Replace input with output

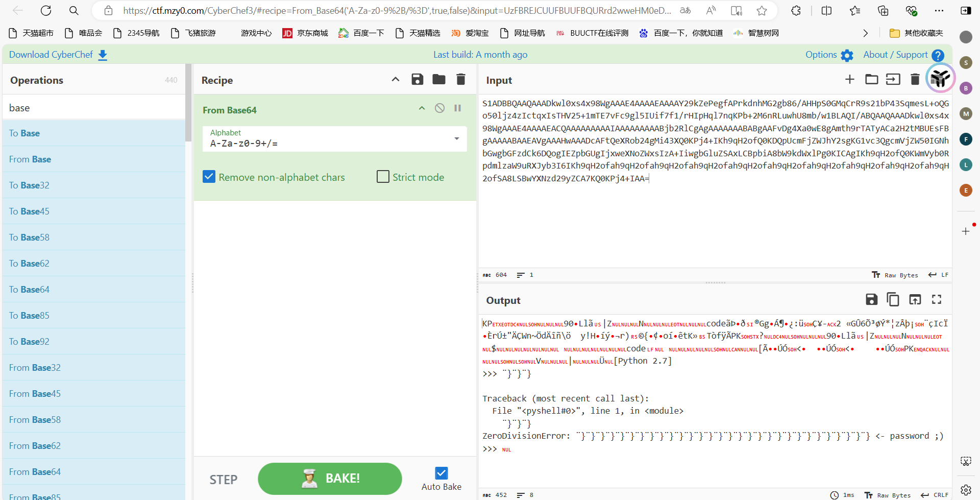[915, 299]
